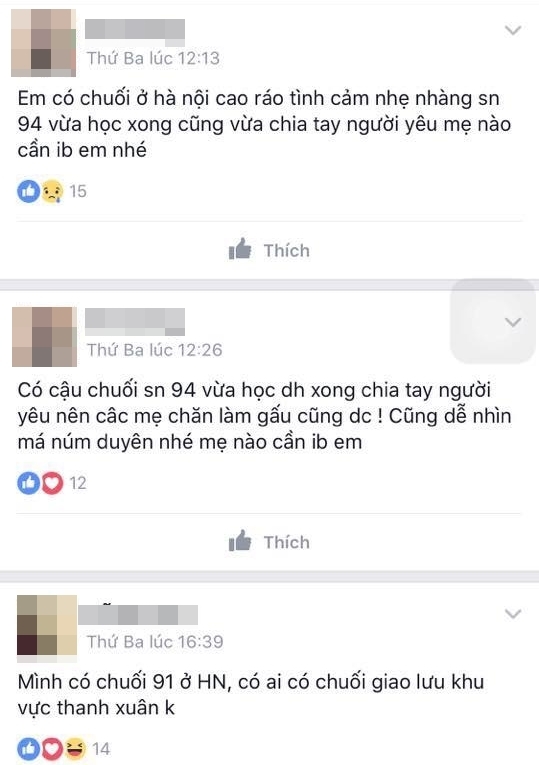The height and width of the screenshot is (765, 539).
Task: Click heart reaction icon on second post
Action: point(52,483)
